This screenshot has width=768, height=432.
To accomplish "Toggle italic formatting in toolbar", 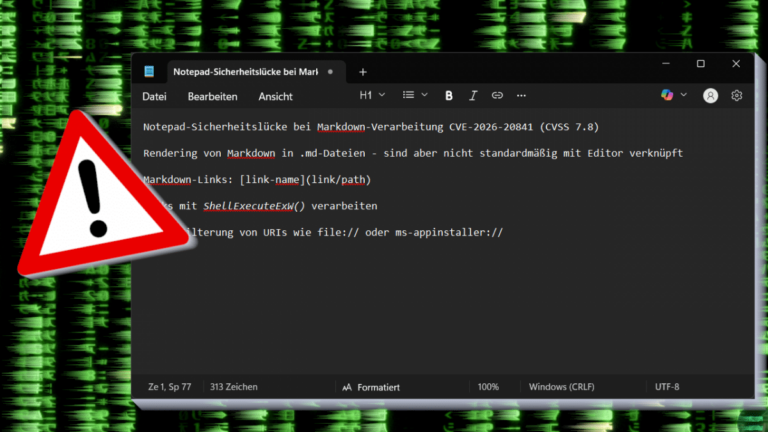I will [473, 96].
